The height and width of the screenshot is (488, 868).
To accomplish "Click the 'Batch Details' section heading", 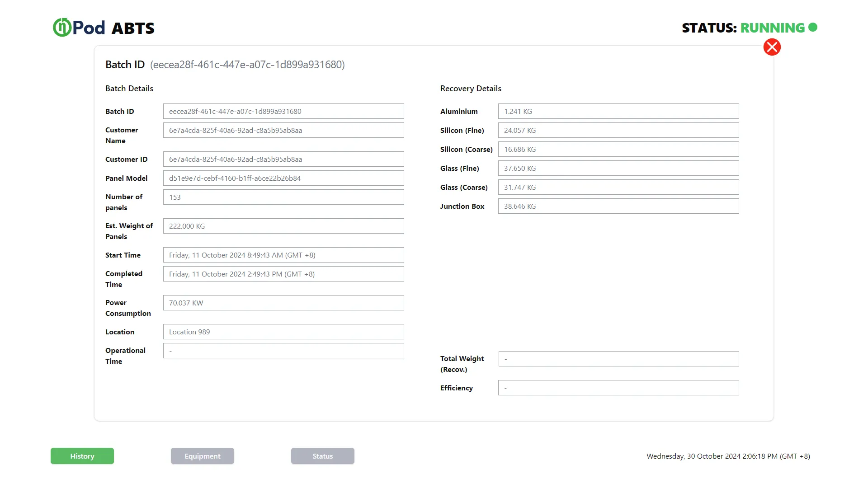I will tap(129, 89).
